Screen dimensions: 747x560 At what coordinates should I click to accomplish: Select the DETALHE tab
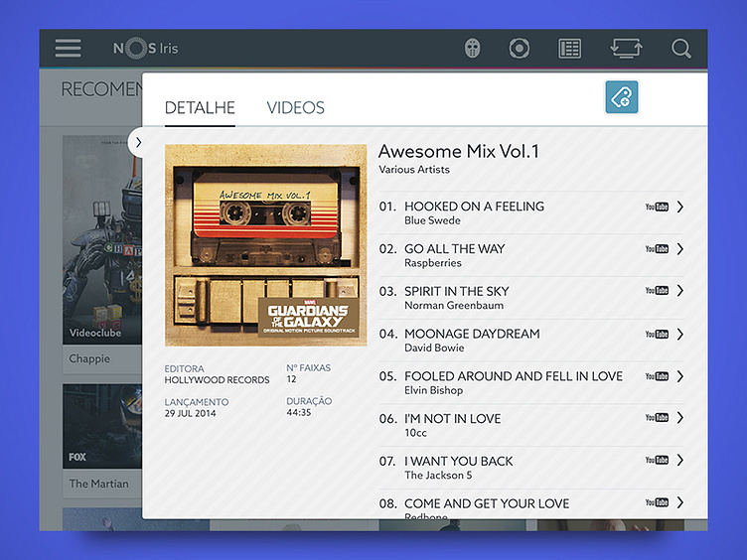[x=200, y=107]
